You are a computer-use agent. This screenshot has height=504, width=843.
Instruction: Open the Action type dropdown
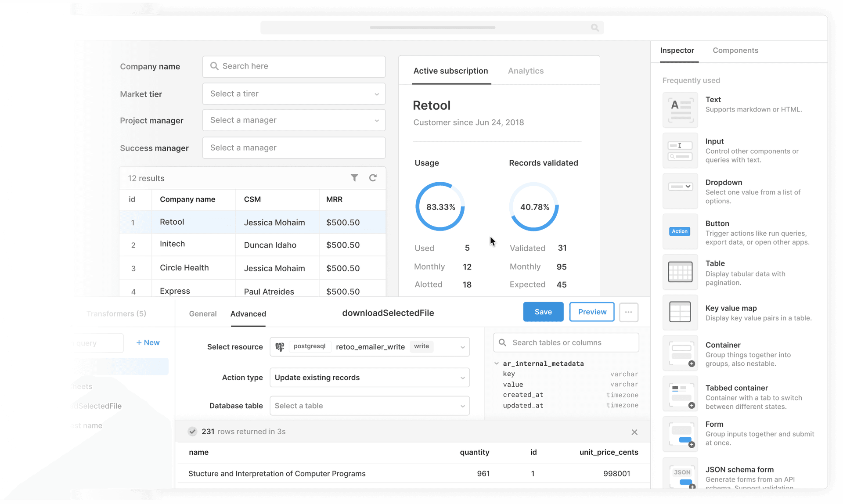tap(370, 378)
